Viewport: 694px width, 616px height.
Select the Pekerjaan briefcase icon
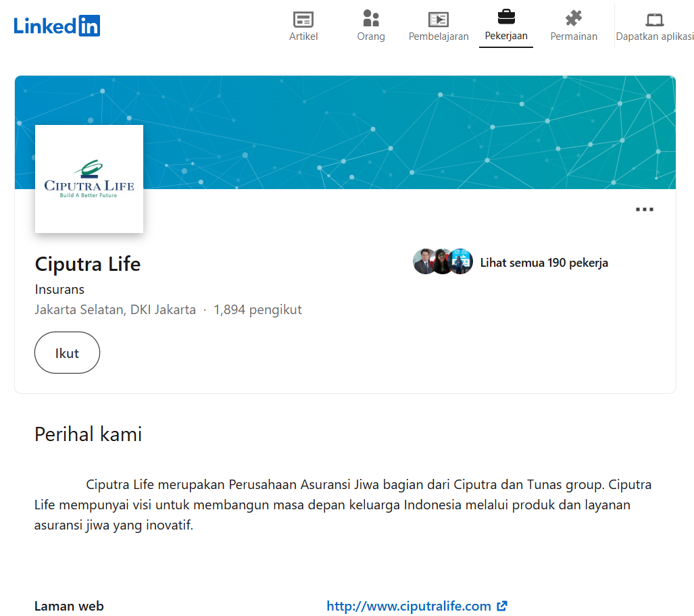[506, 18]
